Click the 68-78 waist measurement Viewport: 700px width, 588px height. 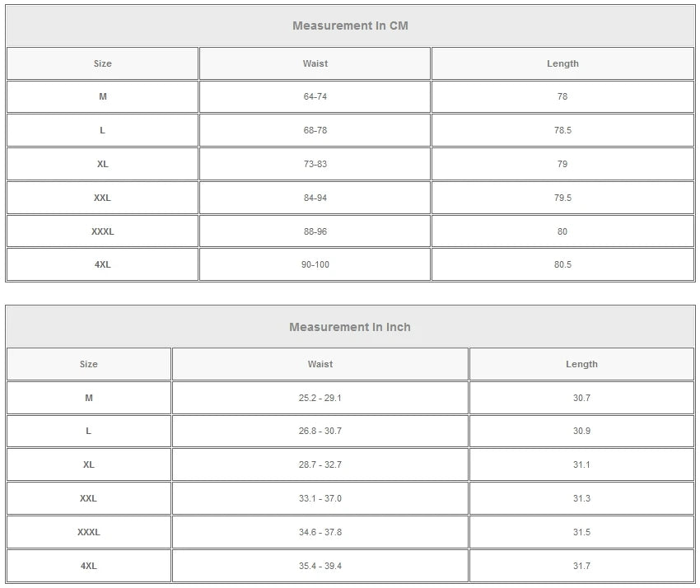[x=315, y=130]
